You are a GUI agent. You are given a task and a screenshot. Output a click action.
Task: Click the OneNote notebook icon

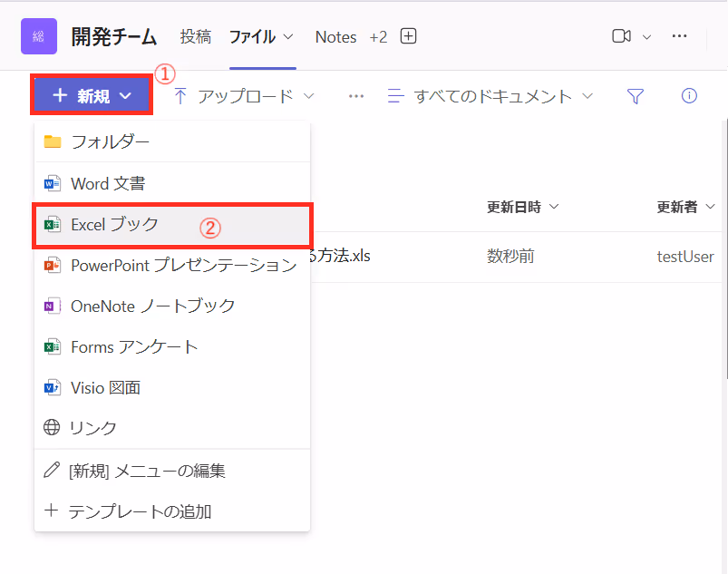tap(52, 306)
